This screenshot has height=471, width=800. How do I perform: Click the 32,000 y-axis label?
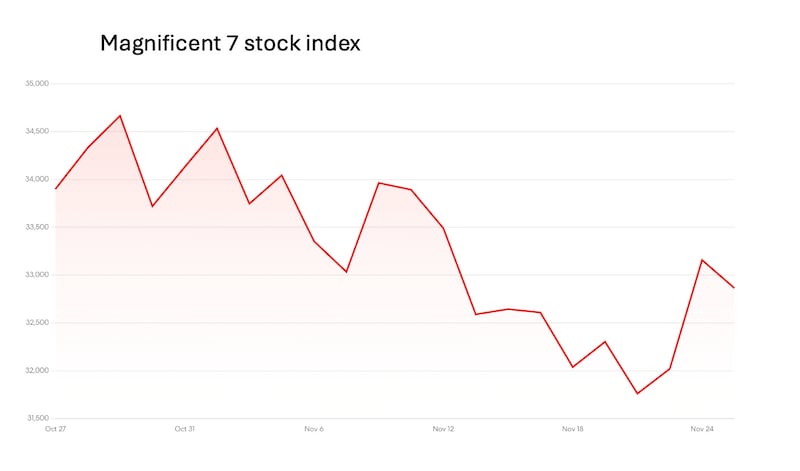(37, 371)
